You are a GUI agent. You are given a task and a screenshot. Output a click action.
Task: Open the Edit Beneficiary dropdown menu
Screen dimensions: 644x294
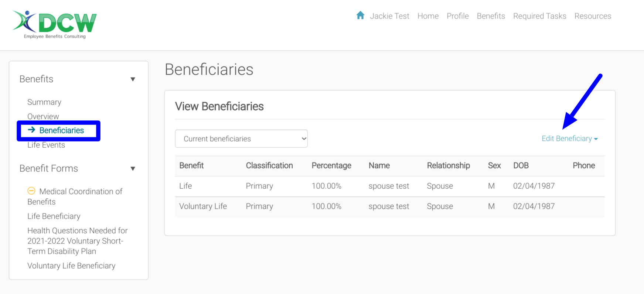pyautogui.click(x=569, y=139)
